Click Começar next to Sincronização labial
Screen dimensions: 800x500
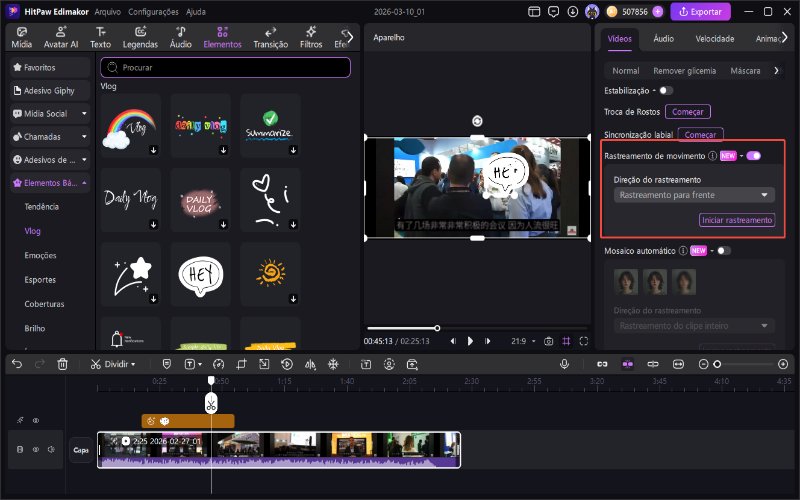[x=700, y=134]
